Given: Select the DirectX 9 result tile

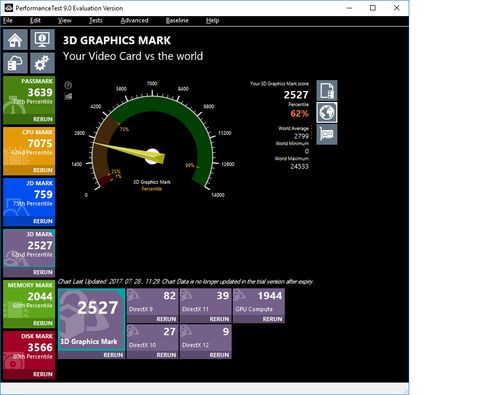Looking at the screenshot, I should pos(152,302).
